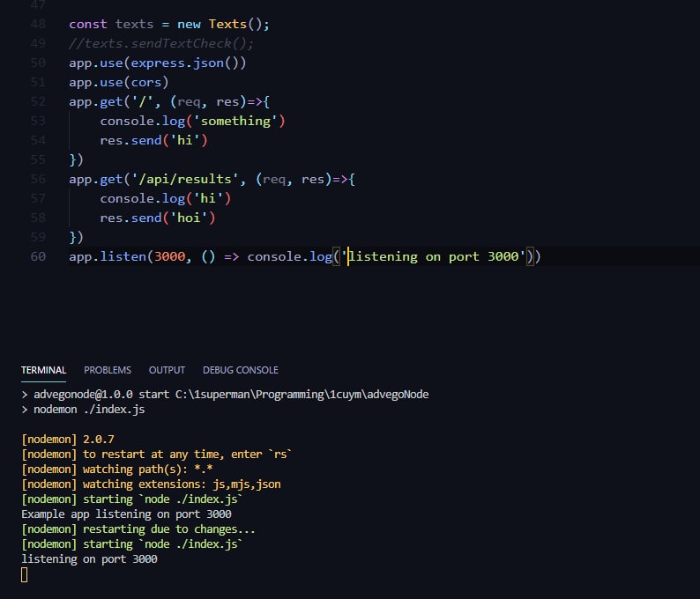Click line number 60 in the gutter
Image resolution: width=700 pixels, height=599 pixels.
coord(38,256)
